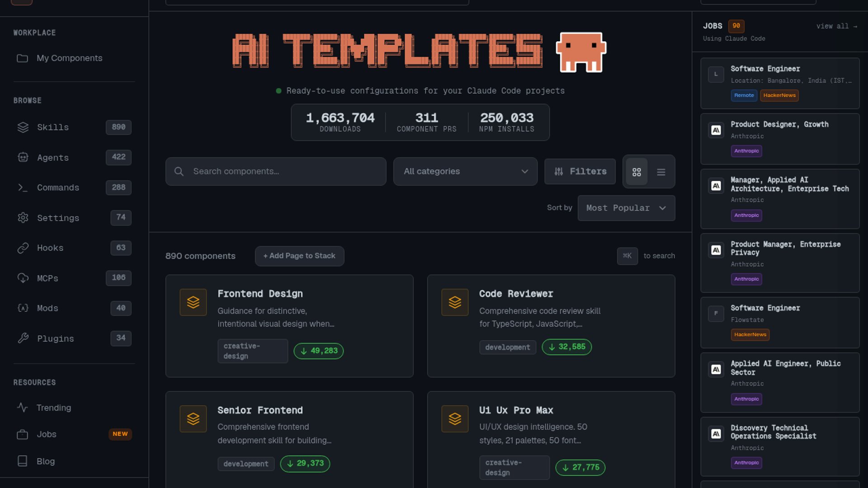Click the Blog book icon
This screenshot has height=488, width=868.
(22, 461)
